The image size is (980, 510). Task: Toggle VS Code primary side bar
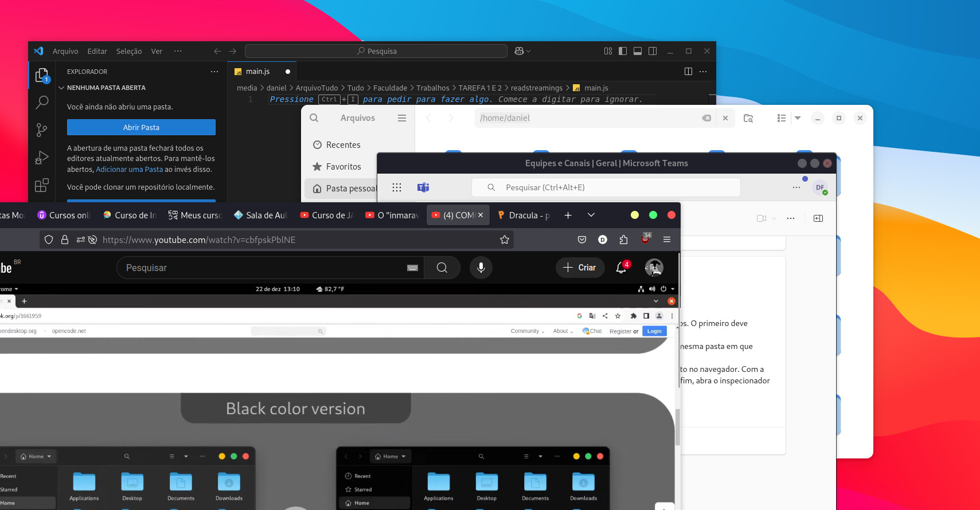[x=623, y=51]
